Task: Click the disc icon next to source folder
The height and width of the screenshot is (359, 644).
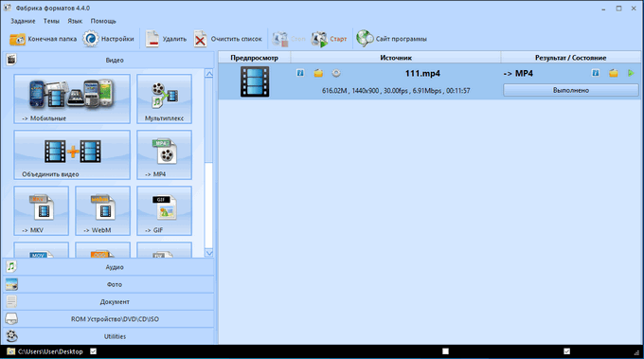Action: (336, 73)
